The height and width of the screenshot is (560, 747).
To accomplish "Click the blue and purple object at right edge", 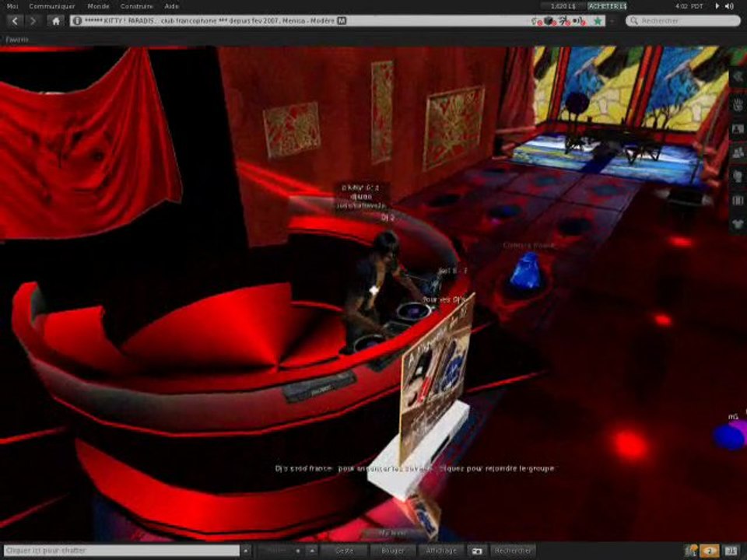I will [x=731, y=435].
